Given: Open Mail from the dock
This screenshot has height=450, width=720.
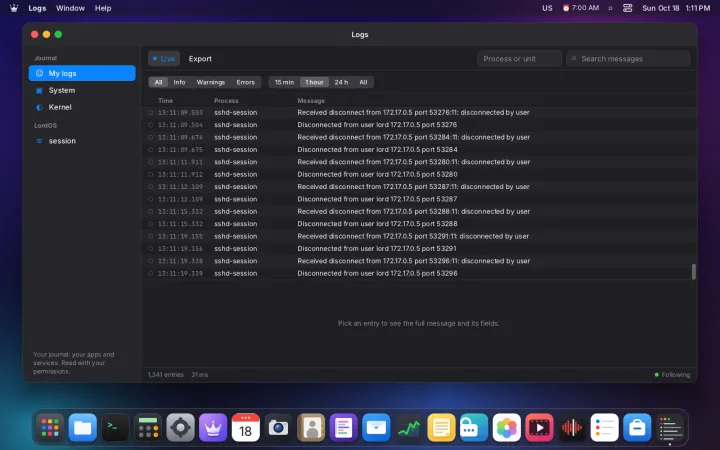Looking at the screenshot, I should coord(376,428).
